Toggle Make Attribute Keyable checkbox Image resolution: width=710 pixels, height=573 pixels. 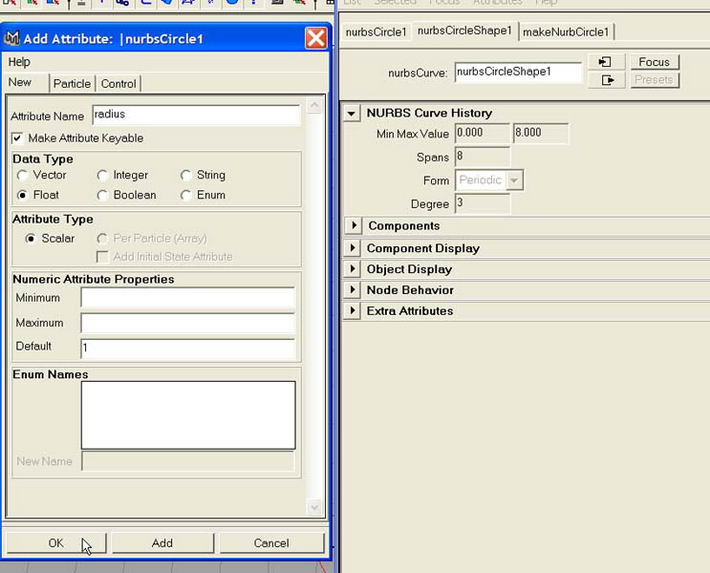coord(18,138)
